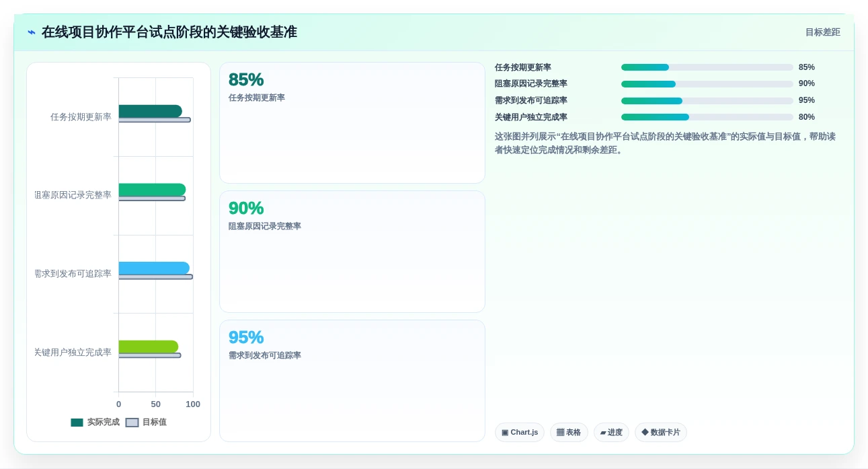868x469 pixels.
Task: Click the blue 需求到发布可追踪率 actual bar
Action: pyautogui.click(x=154, y=268)
